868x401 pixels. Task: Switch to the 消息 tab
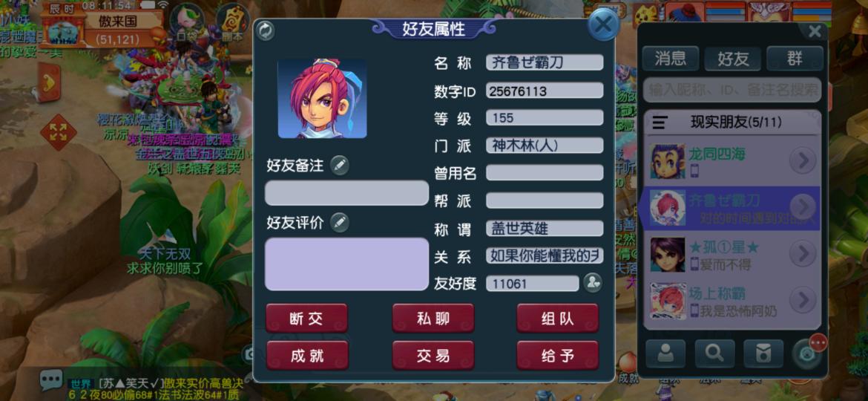pyautogui.click(x=671, y=59)
